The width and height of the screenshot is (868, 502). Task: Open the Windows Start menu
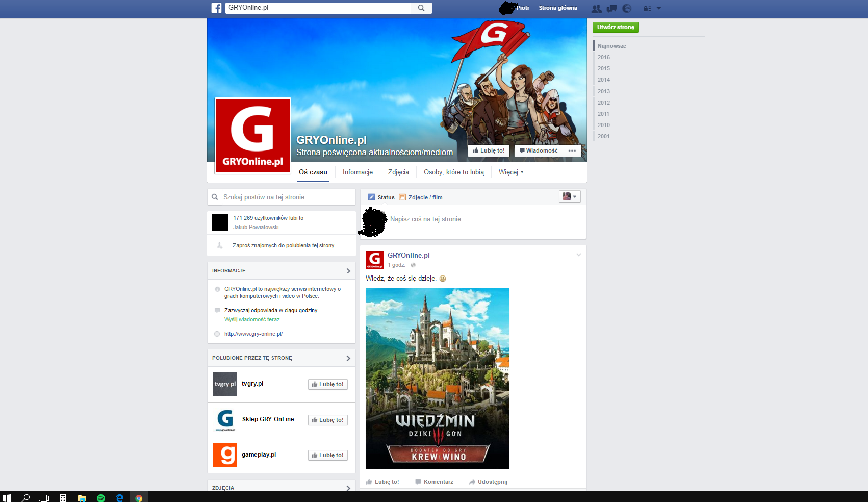coord(7,498)
